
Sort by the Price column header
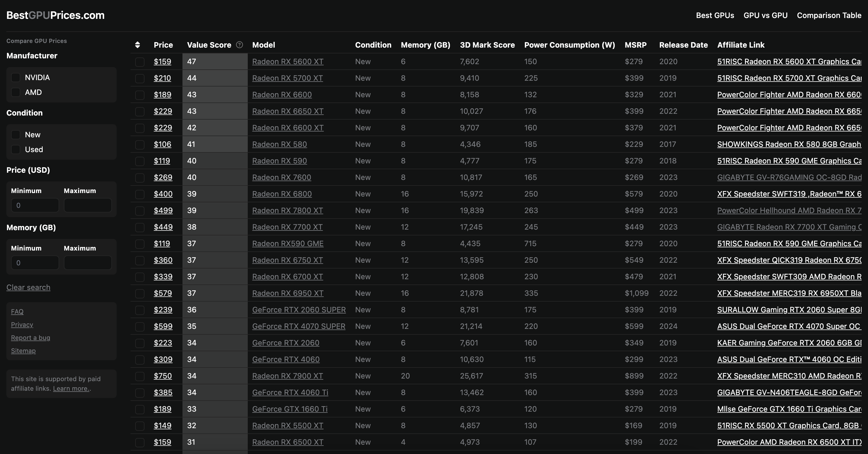coord(163,45)
